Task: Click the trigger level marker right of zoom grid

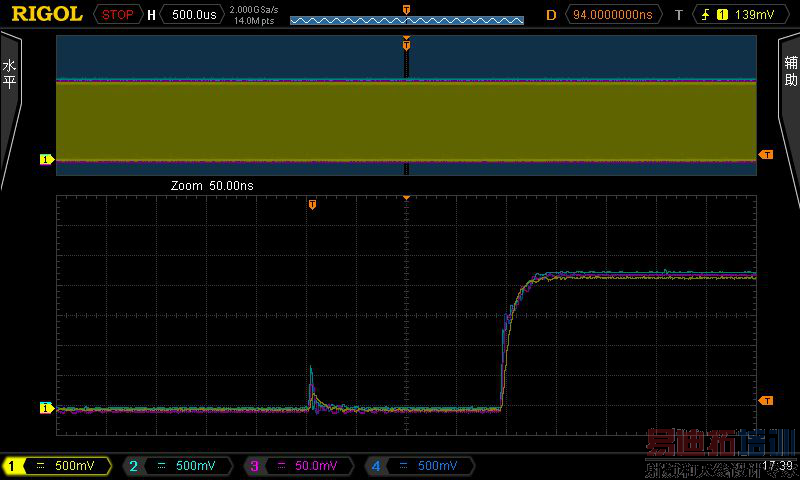Action: [x=766, y=400]
